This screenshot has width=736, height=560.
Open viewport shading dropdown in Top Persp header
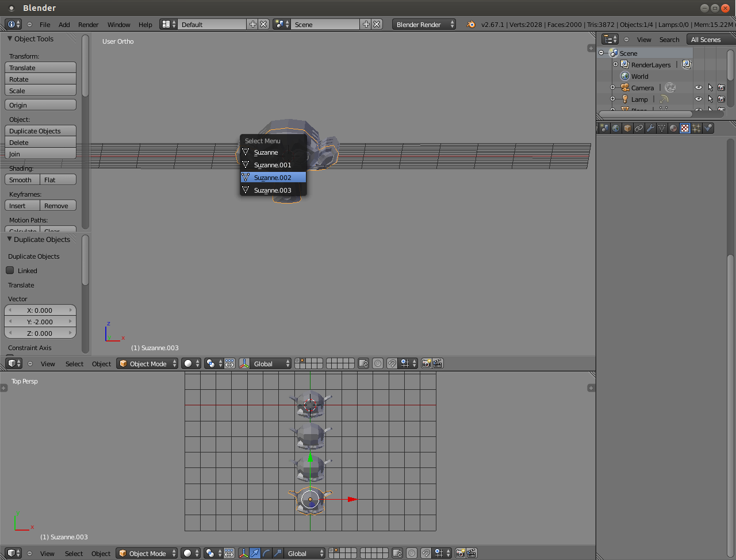(191, 553)
